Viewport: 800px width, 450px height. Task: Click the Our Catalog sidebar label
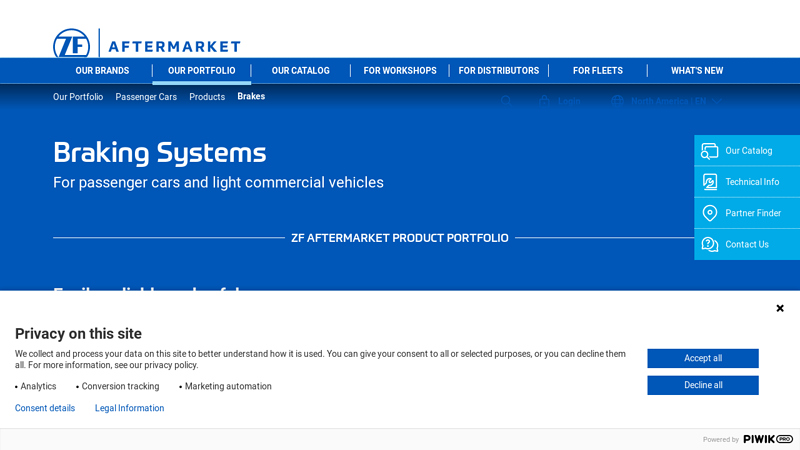coord(748,151)
